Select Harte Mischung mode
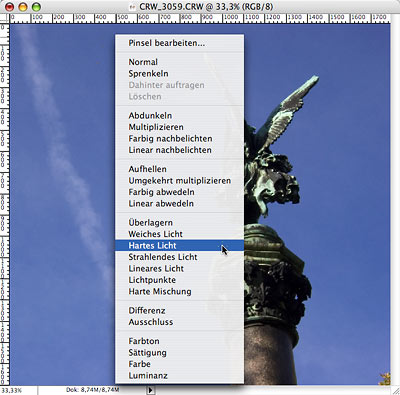Screen dimensions: 400x395 (179, 292)
